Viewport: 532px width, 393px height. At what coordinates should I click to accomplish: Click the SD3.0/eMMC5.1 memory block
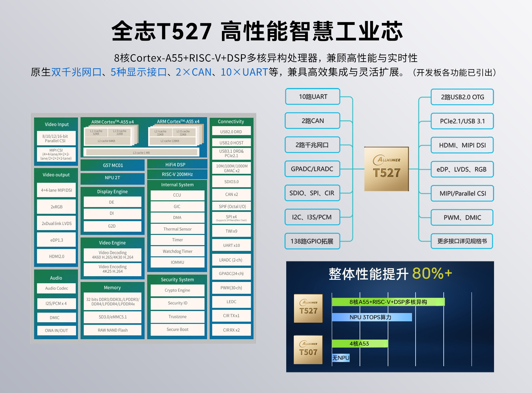pyautogui.click(x=112, y=317)
